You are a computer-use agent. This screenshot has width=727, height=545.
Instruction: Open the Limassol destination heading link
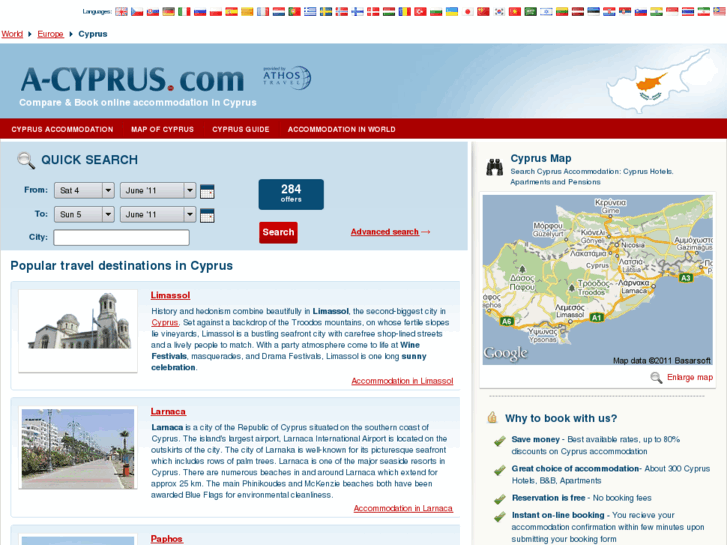point(170,295)
